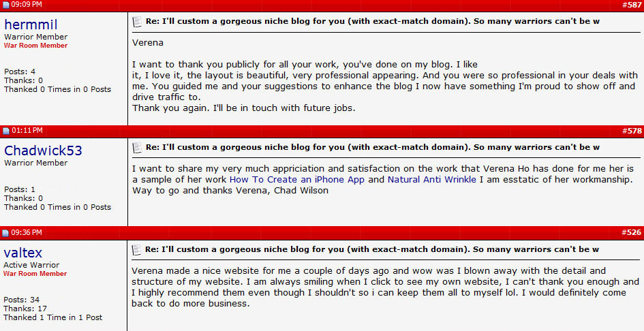The height and width of the screenshot is (331, 644).
Task: Click the title of valtex's reply post
Action: [x=373, y=249]
